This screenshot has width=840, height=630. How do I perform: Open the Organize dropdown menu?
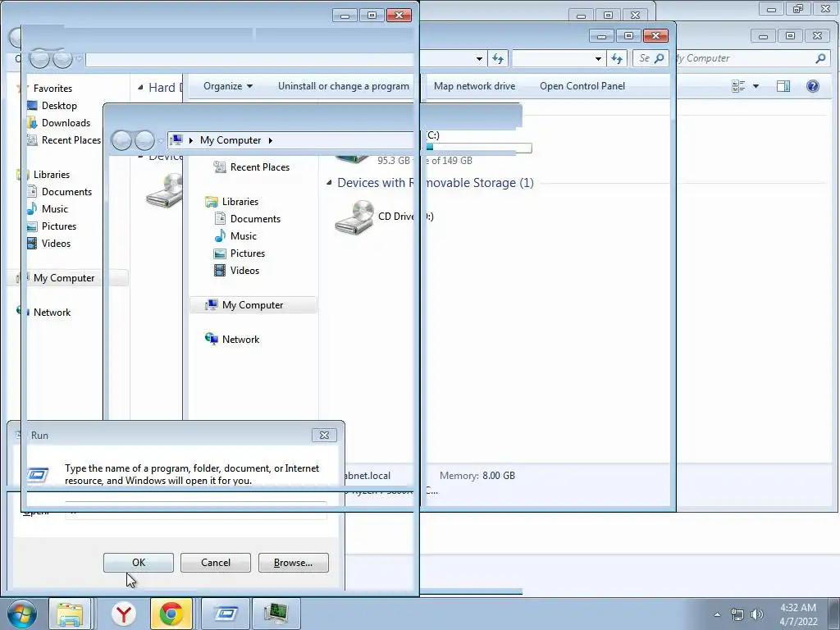click(x=228, y=86)
